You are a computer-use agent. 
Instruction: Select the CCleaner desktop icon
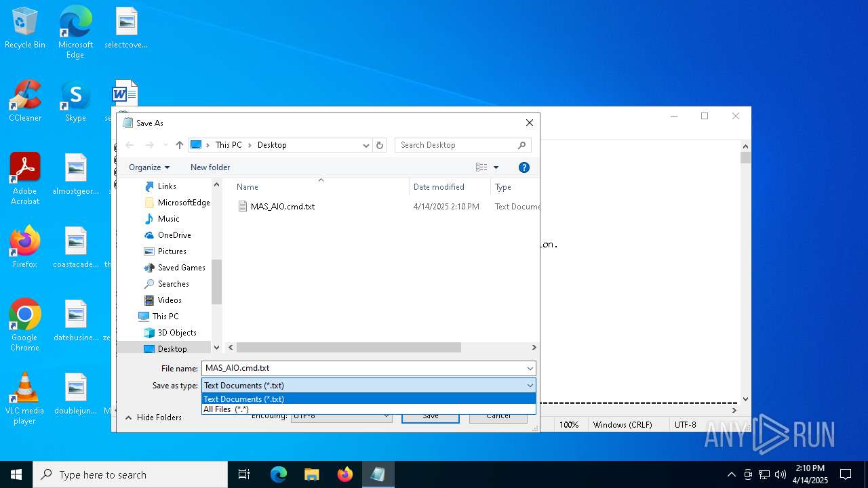point(25,102)
